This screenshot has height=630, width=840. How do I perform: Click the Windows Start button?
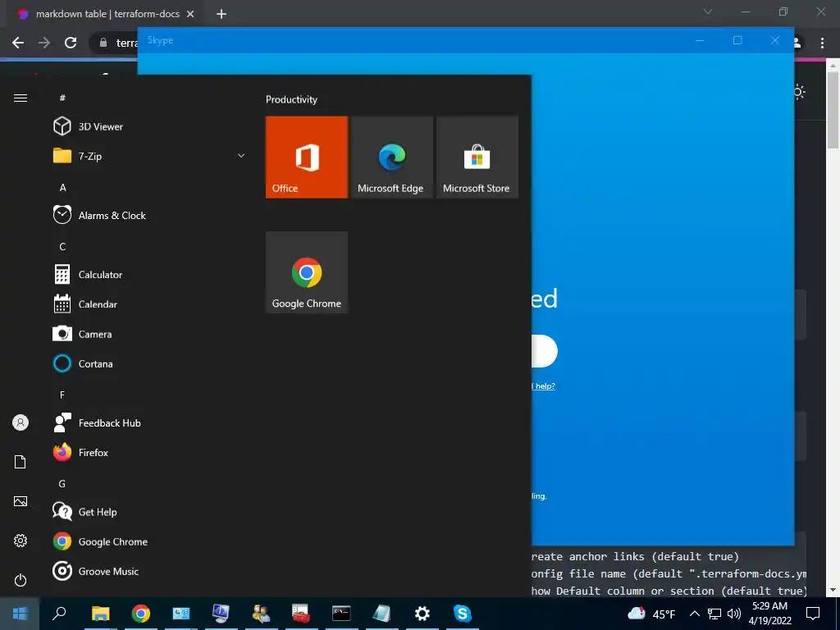point(20,614)
